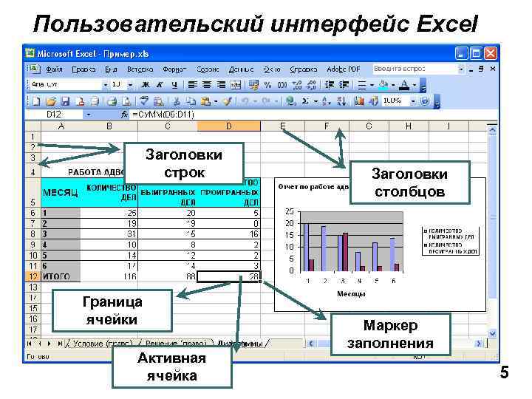Apply the Currency format icon
Screen dimensions: 532x399
pos(253,85)
